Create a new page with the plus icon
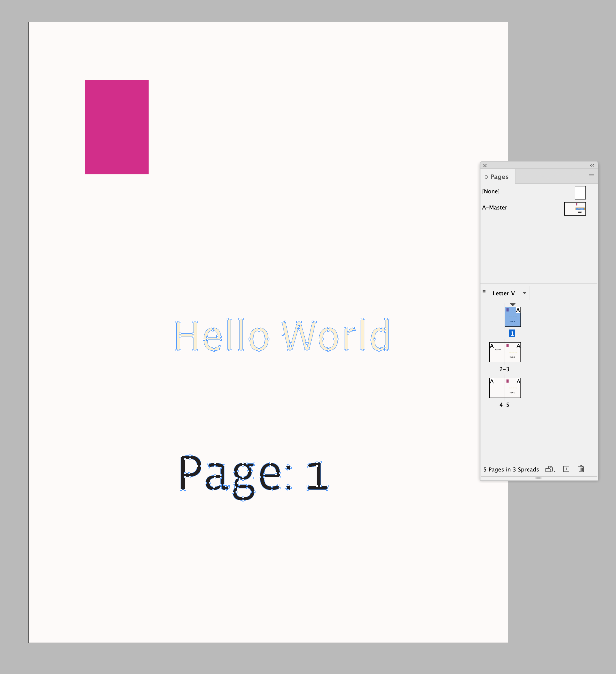The height and width of the screenshot is (674, 616). click(x=566, y=469)
